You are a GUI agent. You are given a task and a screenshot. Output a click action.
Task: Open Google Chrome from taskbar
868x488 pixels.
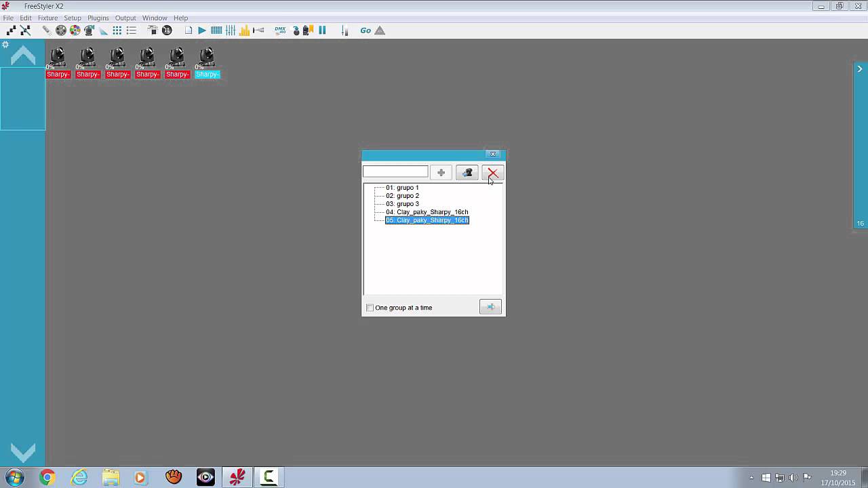47,478
